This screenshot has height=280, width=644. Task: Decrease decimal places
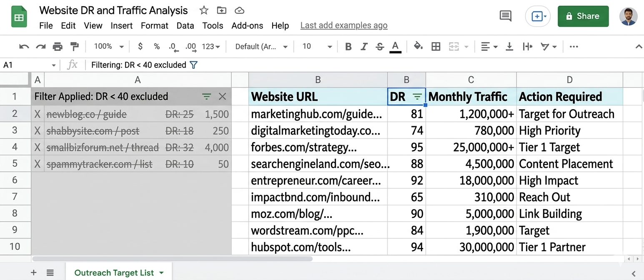(x=173, y=46)
